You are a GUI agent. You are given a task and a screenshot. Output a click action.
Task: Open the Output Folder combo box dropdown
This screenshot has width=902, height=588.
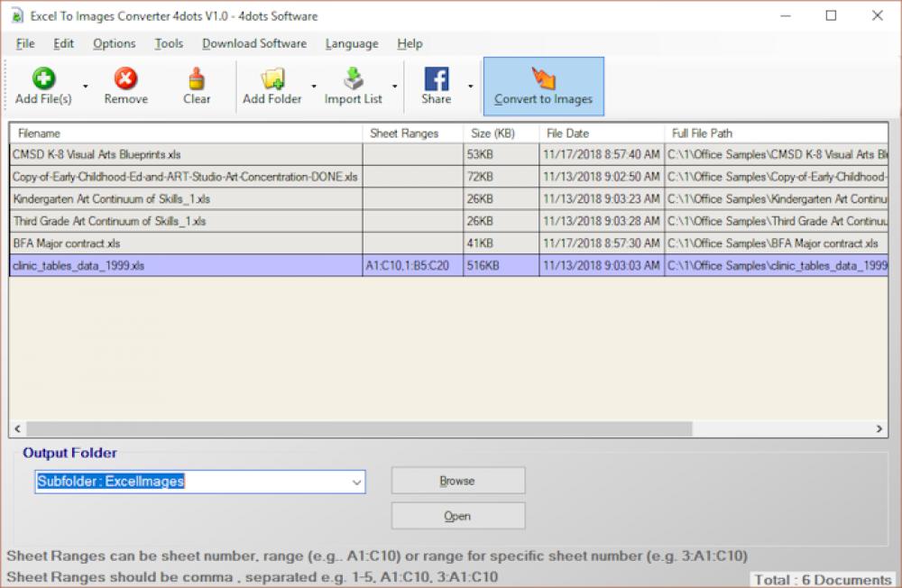[357, 482]
